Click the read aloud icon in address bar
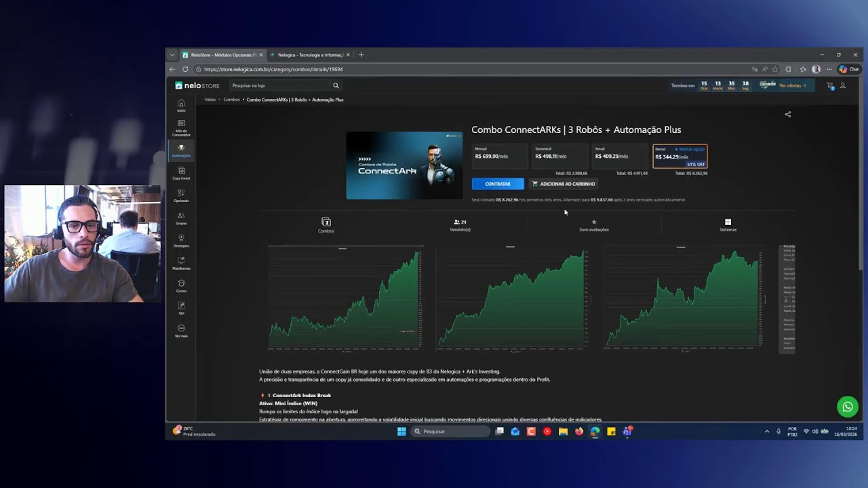868x488 pixels. point(765,69)
